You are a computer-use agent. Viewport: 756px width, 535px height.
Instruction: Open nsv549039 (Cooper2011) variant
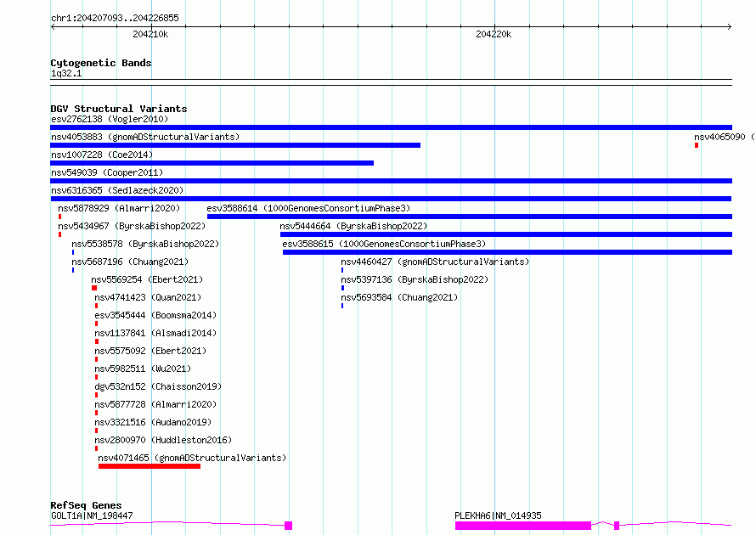tap(107, 172)
